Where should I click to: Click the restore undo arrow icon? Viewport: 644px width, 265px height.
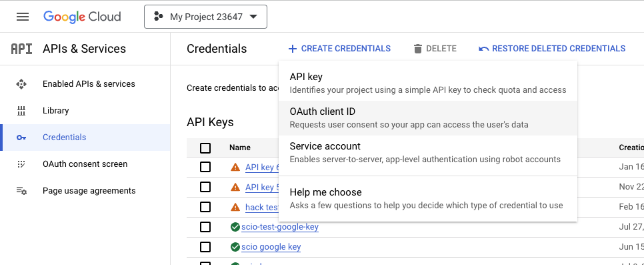click(x=484, y=49)
